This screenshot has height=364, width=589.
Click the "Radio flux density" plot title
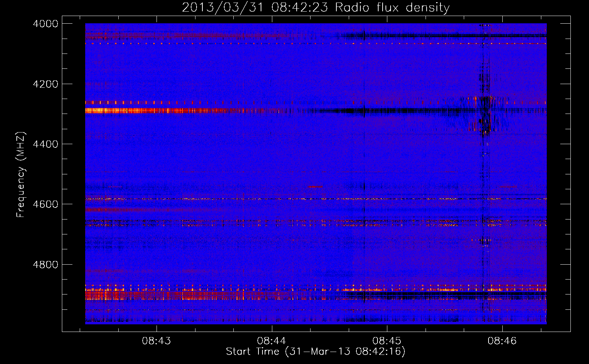click(x=316, y=7)
